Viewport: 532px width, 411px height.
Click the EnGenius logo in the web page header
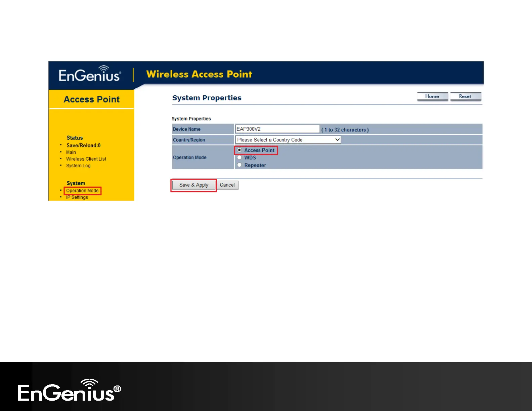click(x=90, y=74)
